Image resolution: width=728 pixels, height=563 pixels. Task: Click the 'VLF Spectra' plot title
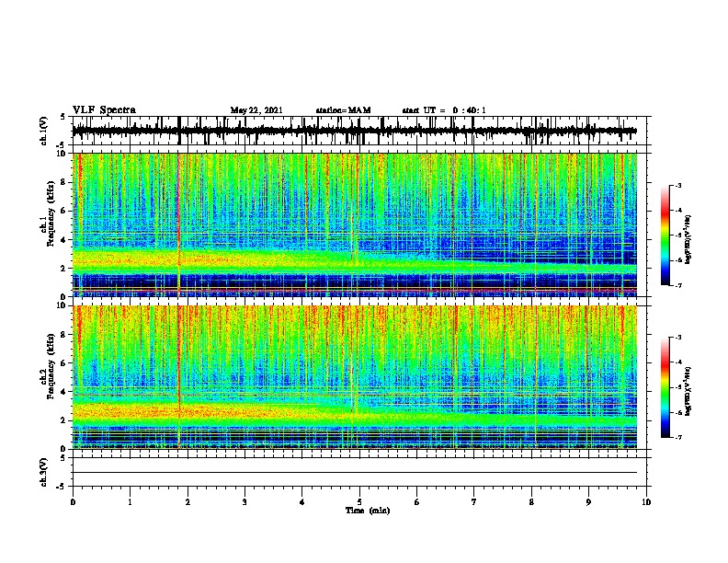pyautogui.click(x=104, y=110)
